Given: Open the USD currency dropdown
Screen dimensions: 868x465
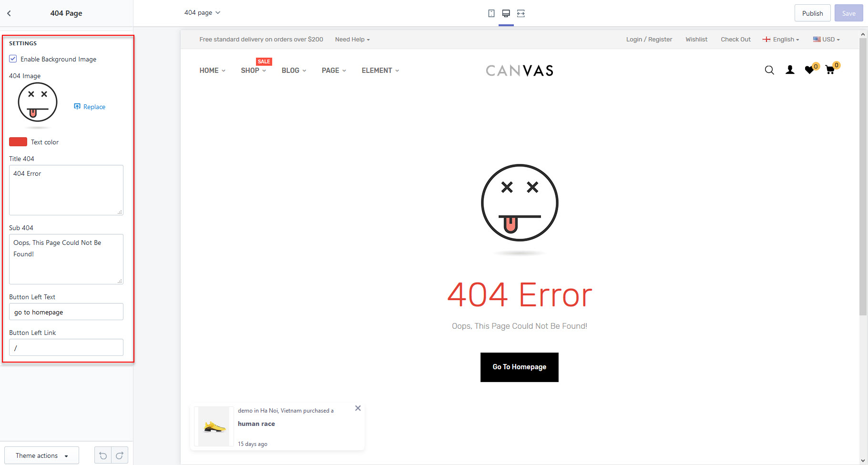Looking at the screenshot, I should (x=827, y=40).
